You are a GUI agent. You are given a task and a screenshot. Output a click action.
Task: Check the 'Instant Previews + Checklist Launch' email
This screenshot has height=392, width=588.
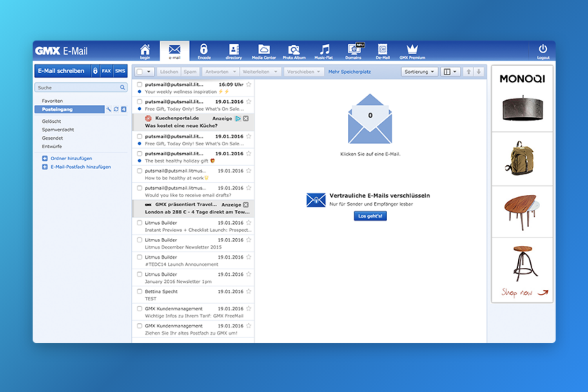click(139, 223)
